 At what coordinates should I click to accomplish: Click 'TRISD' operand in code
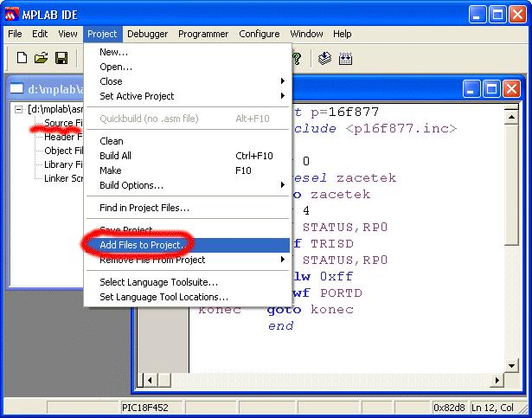332,243
